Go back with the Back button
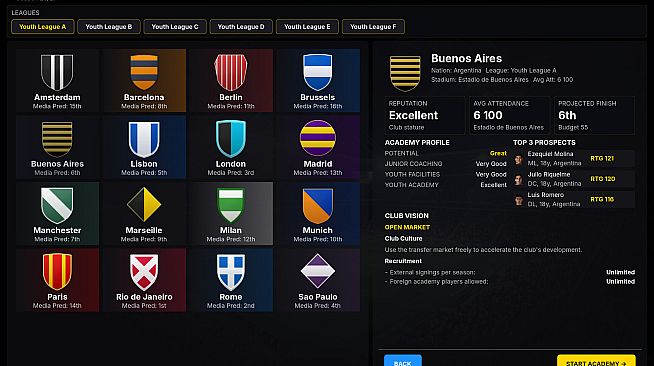Image resolution: width=654 pixels, height=366 pixels. [402, 361]
